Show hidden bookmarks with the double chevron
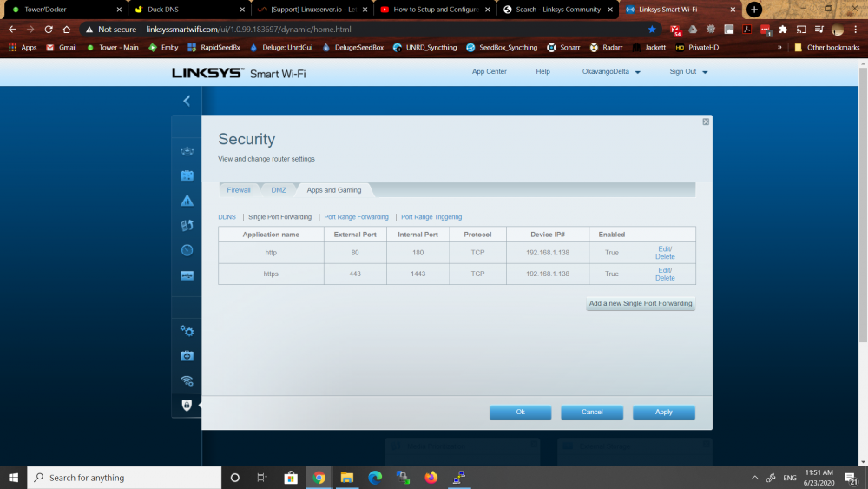The image size is (868, 489). (779, 48)
